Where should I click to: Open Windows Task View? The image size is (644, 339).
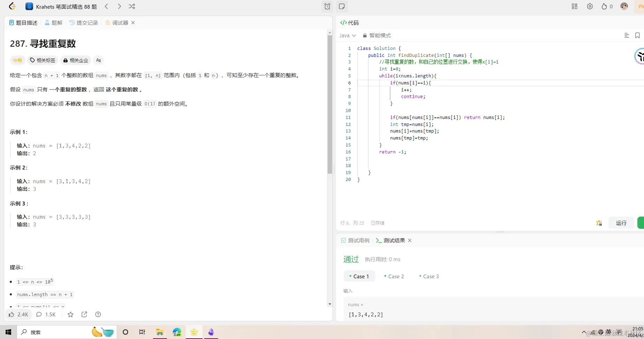coord(142,332)
